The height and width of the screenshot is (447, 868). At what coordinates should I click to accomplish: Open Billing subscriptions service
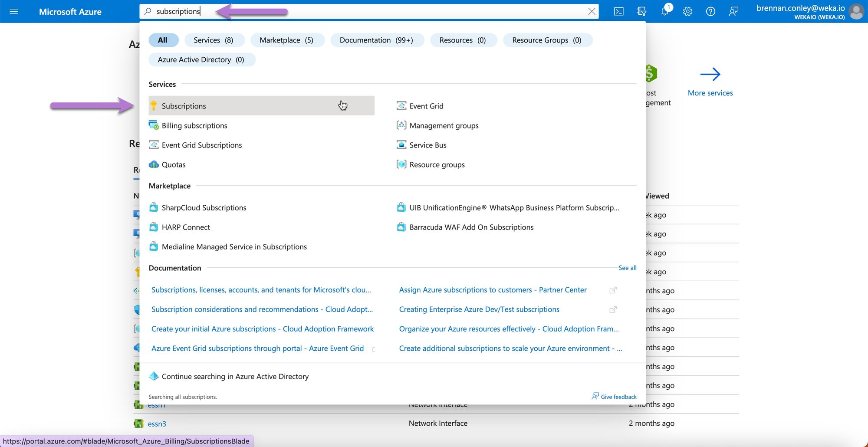[194, 125]
